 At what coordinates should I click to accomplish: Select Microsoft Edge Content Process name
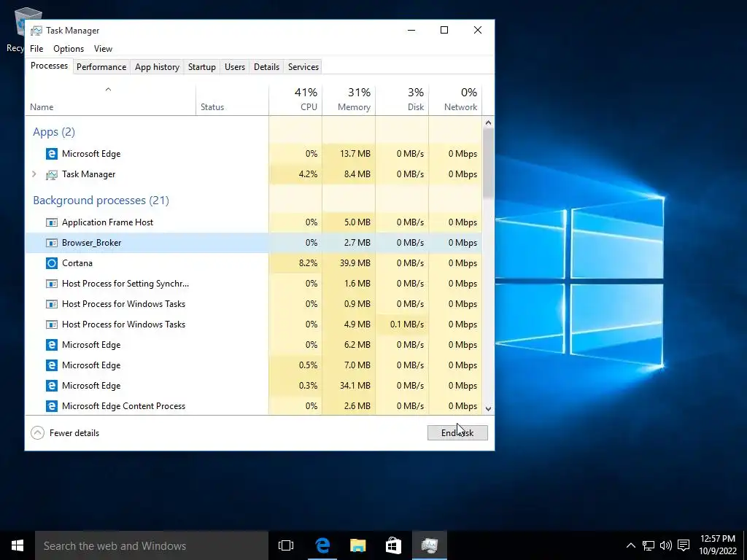point(123,406)
